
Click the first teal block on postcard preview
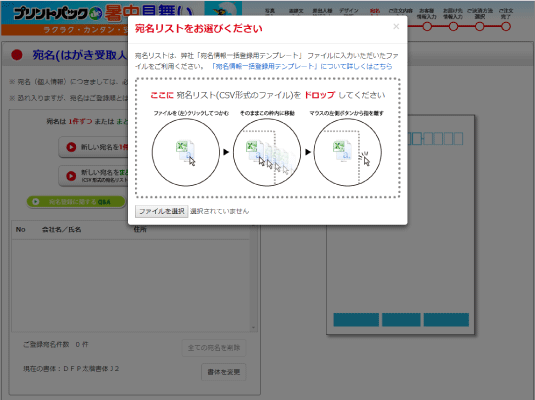click(356, 320)
